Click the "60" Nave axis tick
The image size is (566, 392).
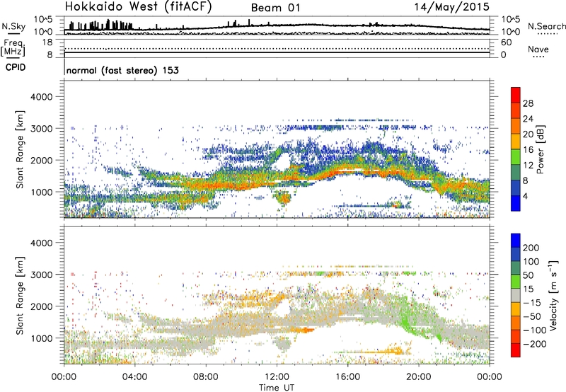click(507, 42)
